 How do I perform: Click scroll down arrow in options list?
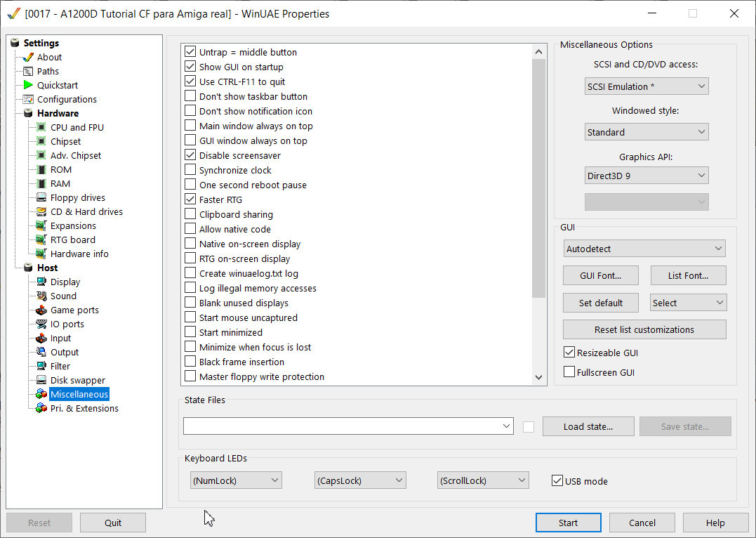tap(538, 377)
